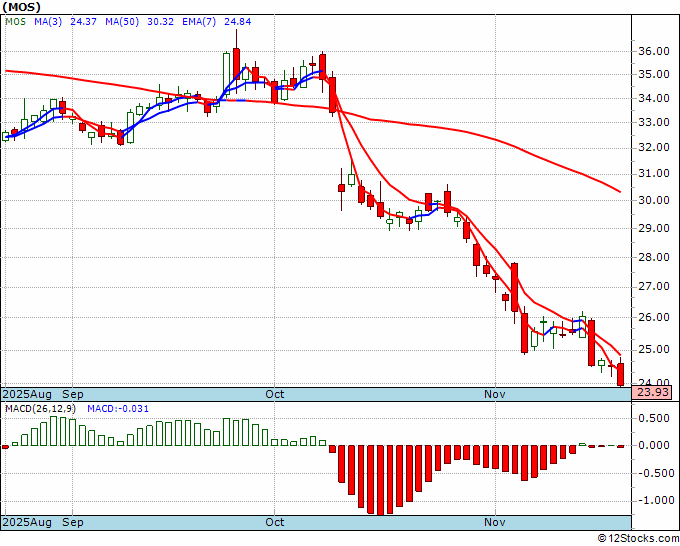Click the last price tag 23.93

point(652,393)
